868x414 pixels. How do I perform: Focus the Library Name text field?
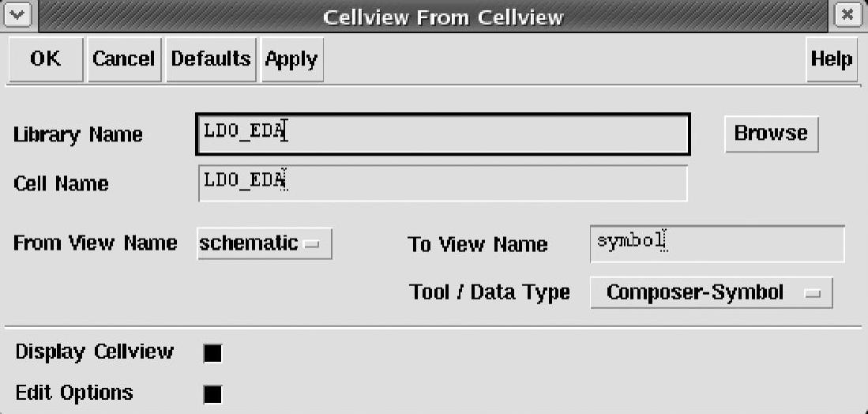pos(443,134)
